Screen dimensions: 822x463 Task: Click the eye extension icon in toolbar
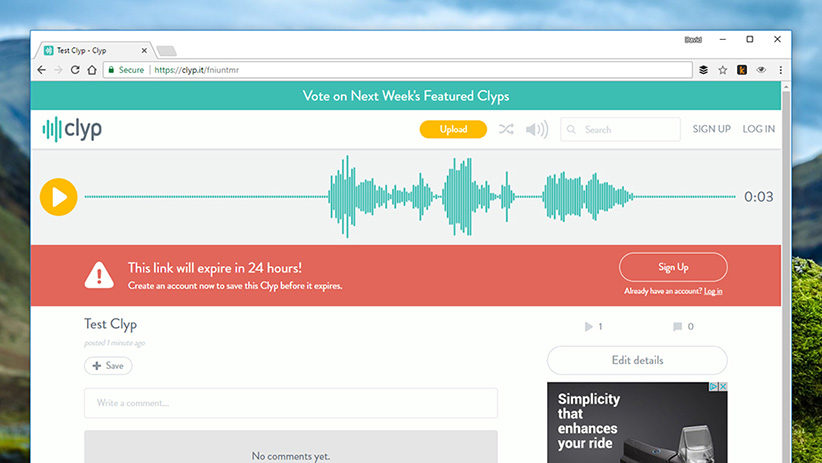pos(761,70)
